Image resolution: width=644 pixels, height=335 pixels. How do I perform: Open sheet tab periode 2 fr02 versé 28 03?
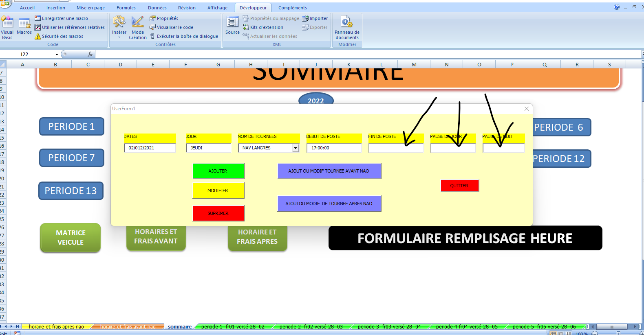[x=311, y=326]
